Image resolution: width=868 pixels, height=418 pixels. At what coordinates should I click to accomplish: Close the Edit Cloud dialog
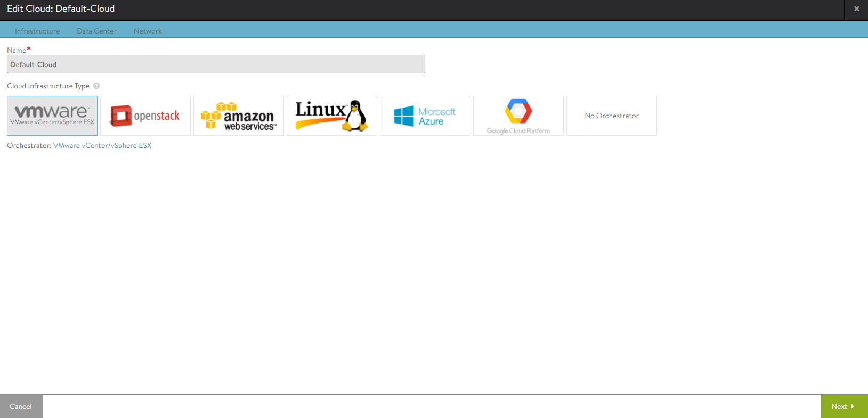[x=857, y=9]
